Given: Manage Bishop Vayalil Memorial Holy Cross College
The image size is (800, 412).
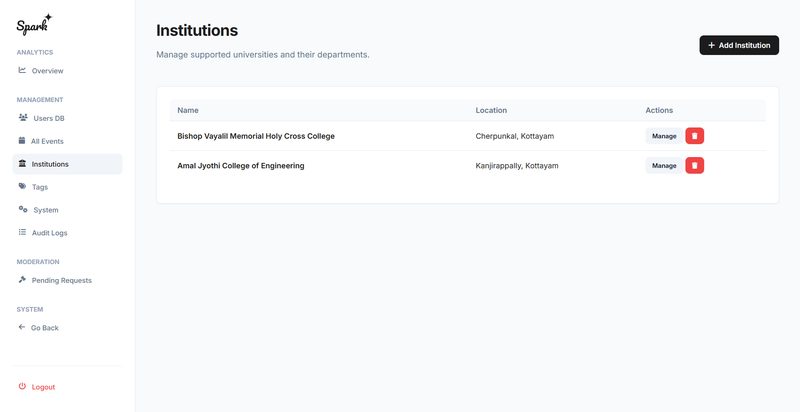Looking at the screenshot, I should [664, 136].
